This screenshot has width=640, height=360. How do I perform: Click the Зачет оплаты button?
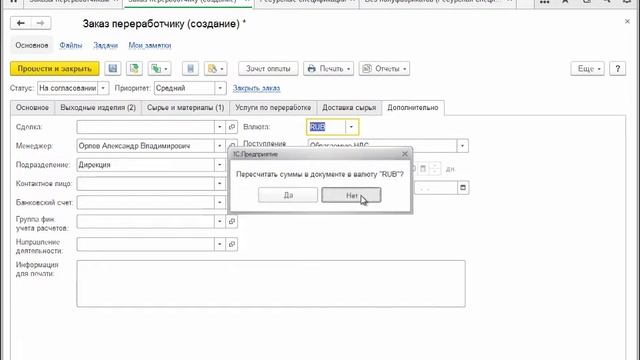coord(268,69)
